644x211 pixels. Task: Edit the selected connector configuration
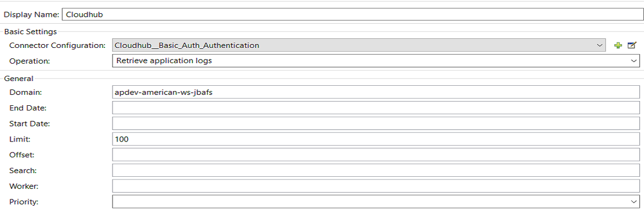pyautogui.click(x=632, y=45)
